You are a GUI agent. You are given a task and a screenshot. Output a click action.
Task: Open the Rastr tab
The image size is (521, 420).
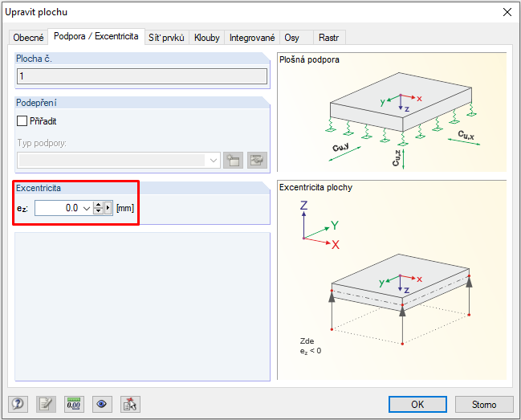point(328,38)
